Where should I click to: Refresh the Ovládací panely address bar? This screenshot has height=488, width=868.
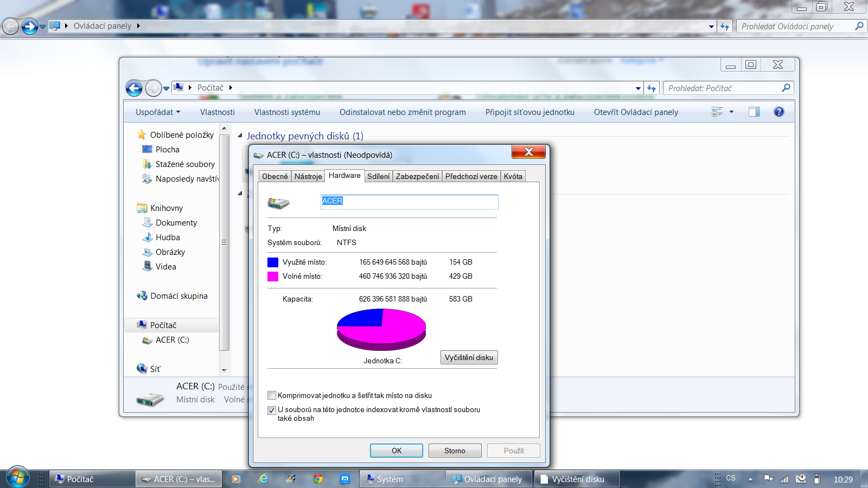point(725,26)
